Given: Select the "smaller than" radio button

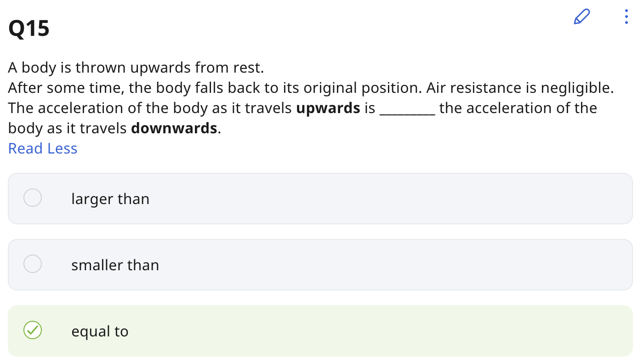Looking at the screenshot, I should [33, 264].
